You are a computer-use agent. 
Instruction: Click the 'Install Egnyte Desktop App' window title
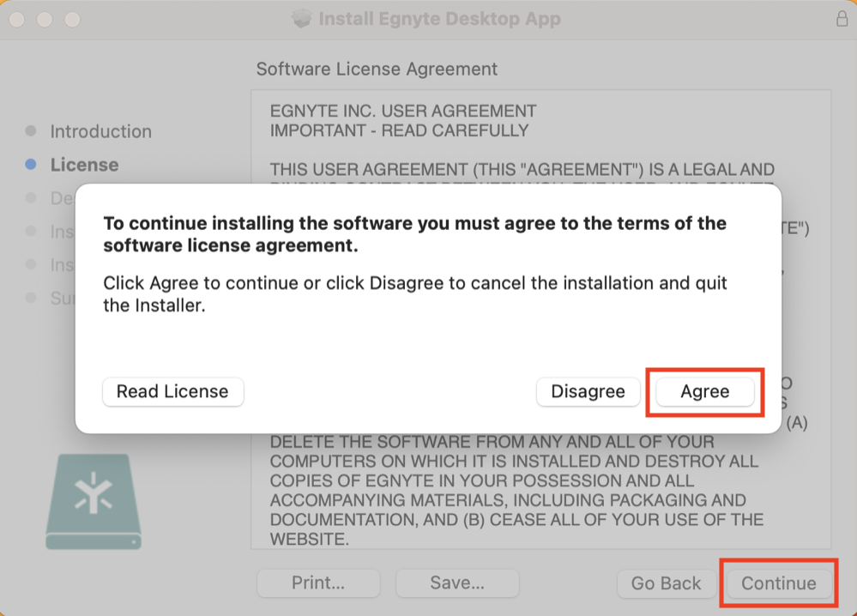(440, 19)
